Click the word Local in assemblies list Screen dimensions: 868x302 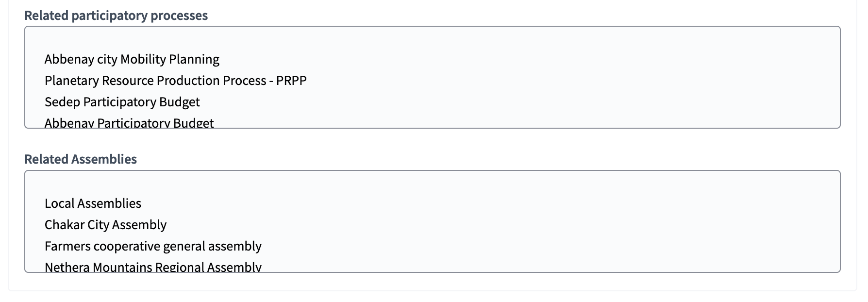coord(60,203)
